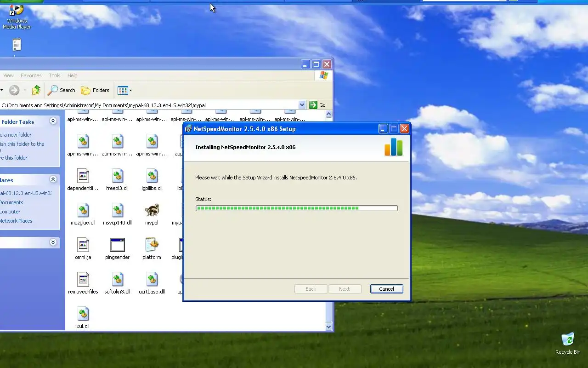The width and height of the screenshot is (588, 368).
Task: Open the Help menu
Action: click(73, 75)
